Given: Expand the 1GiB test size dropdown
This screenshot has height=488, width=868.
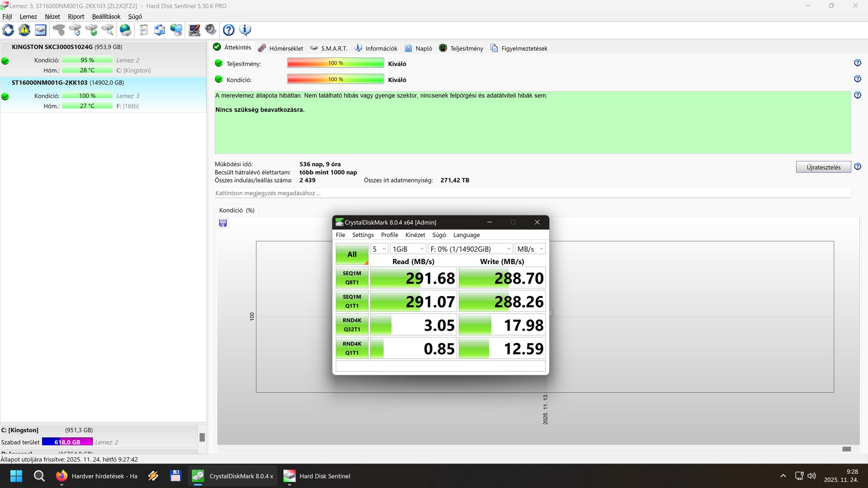Looking at the screenshot, I should [x=407, y=249].
